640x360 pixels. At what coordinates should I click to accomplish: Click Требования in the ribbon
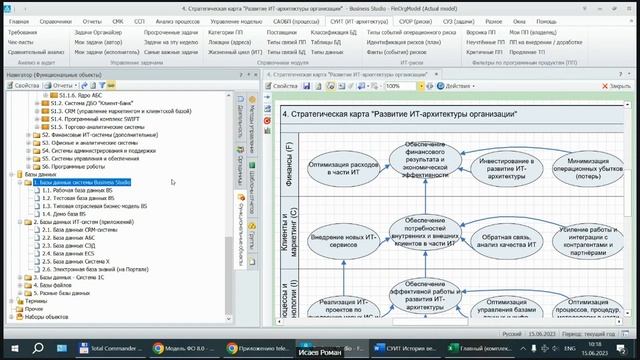tap(22, 32)
